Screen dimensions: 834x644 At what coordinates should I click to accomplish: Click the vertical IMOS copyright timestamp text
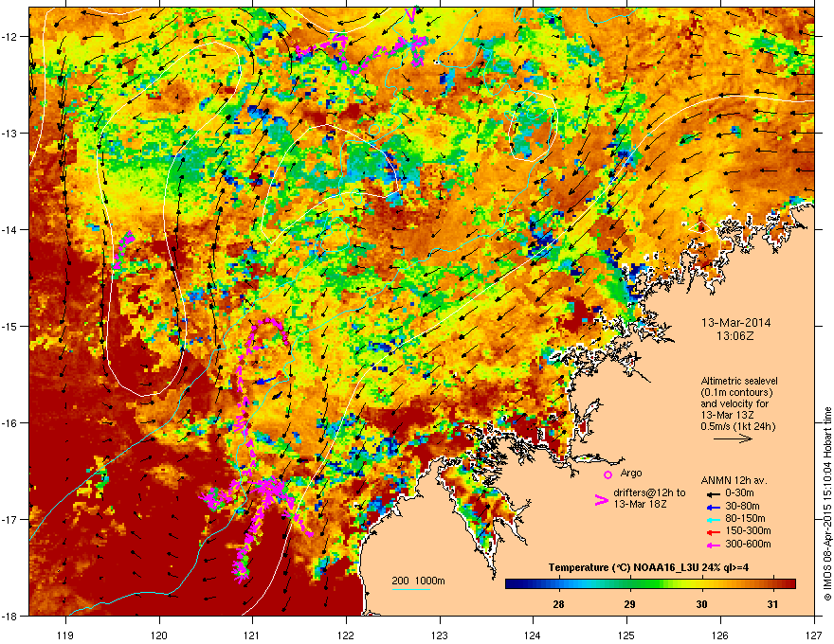pos(827,504)
